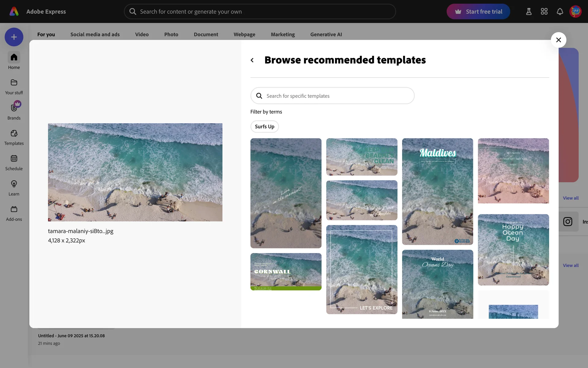The width and height of the screenshot is (588, 368).
Task: Open Your stuff folder in sidebar
Action: tap(14, 86)
